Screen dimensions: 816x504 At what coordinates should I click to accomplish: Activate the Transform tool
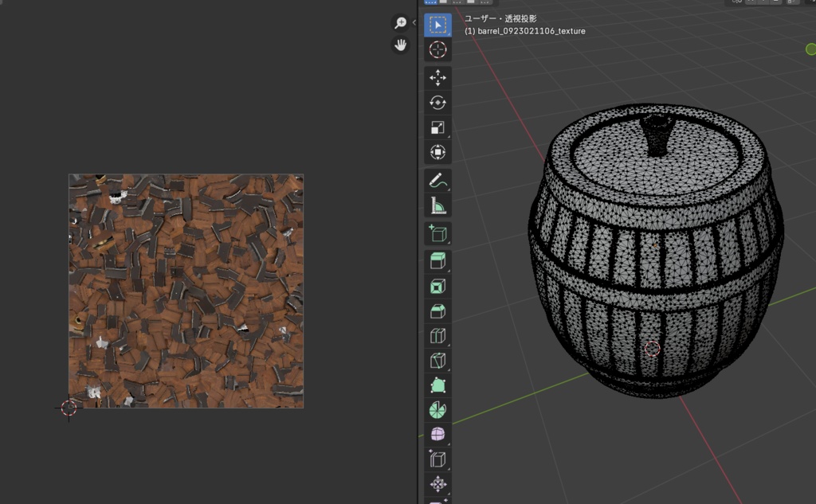tap(437, 152)
